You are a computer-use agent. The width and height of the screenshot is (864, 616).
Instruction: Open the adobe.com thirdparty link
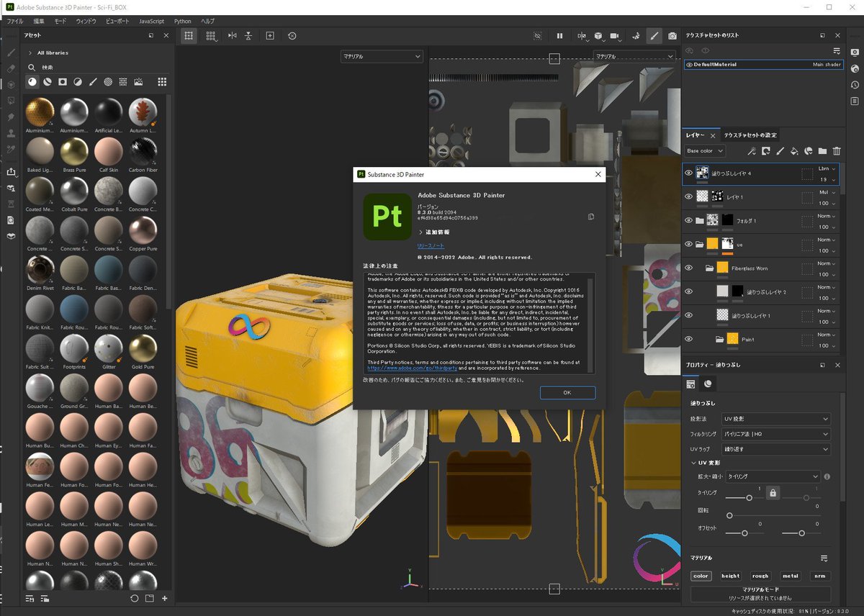(411, 368)
